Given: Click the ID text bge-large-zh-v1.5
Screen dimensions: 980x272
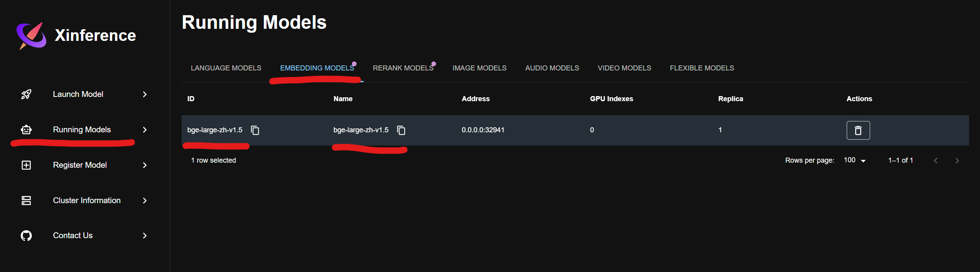Looking at the screenshot, I should coord(215,130).
